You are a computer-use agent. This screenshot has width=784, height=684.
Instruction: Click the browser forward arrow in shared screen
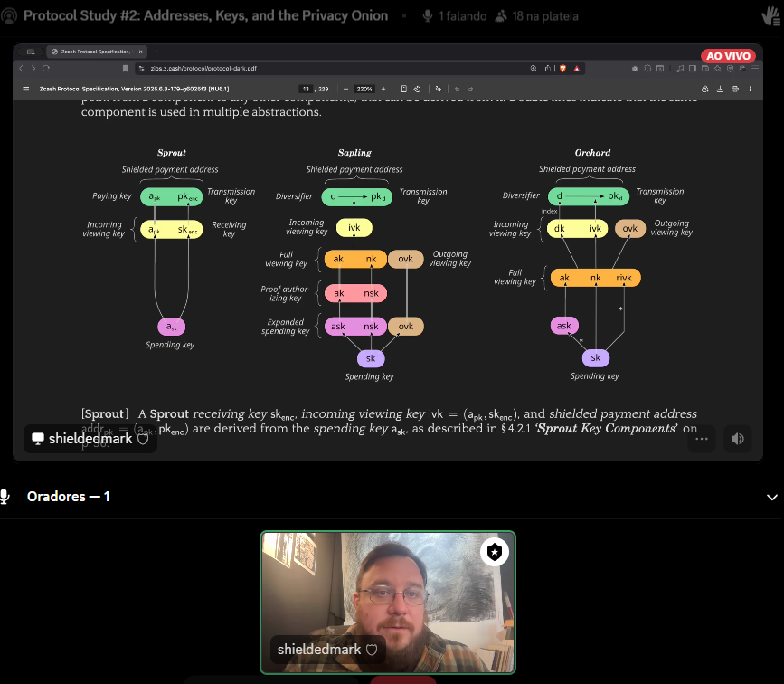click(x=33, y=69)
